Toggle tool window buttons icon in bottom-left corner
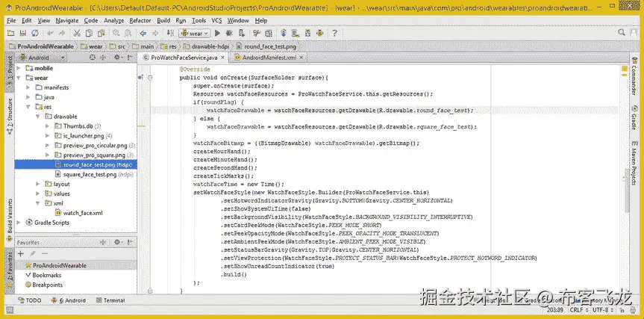The height and width of the screenshot is (319, 644). pyautogui.click(x=10, y=310)
